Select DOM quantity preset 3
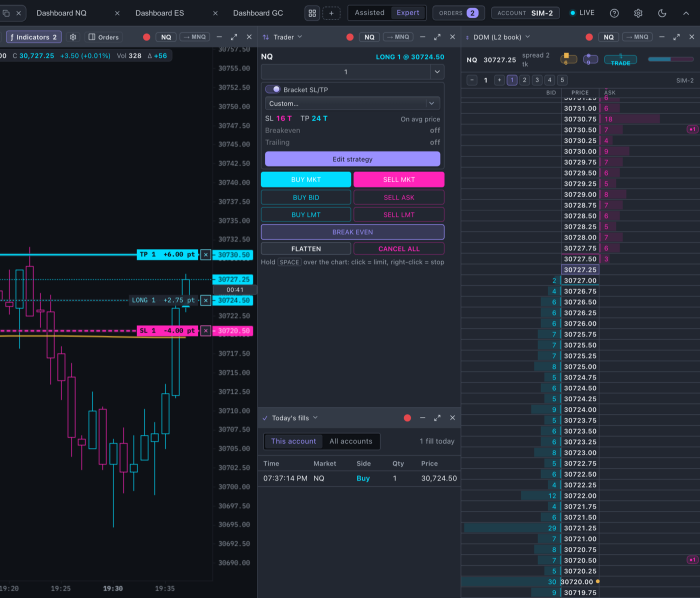Viewport: 700px width, 598px height. click(x=537, y=80)
